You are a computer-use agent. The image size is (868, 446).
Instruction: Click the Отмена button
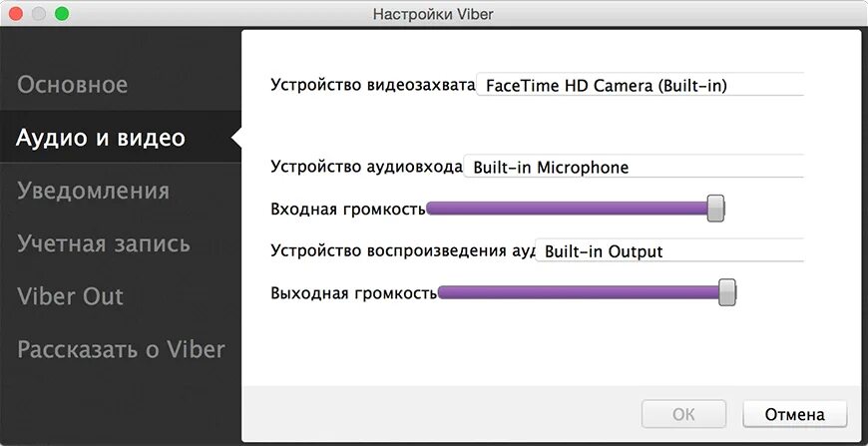794,414
